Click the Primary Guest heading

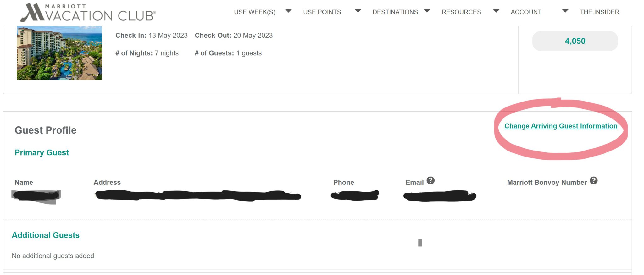(42, 152)
